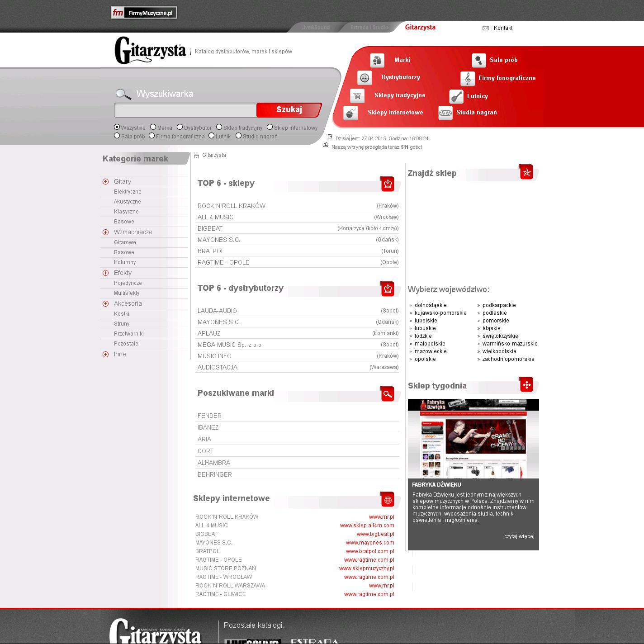This screenshot has width=644, height=644.
Task: Select the Sklep tradycyjny radio button
Action: [219, 127]
